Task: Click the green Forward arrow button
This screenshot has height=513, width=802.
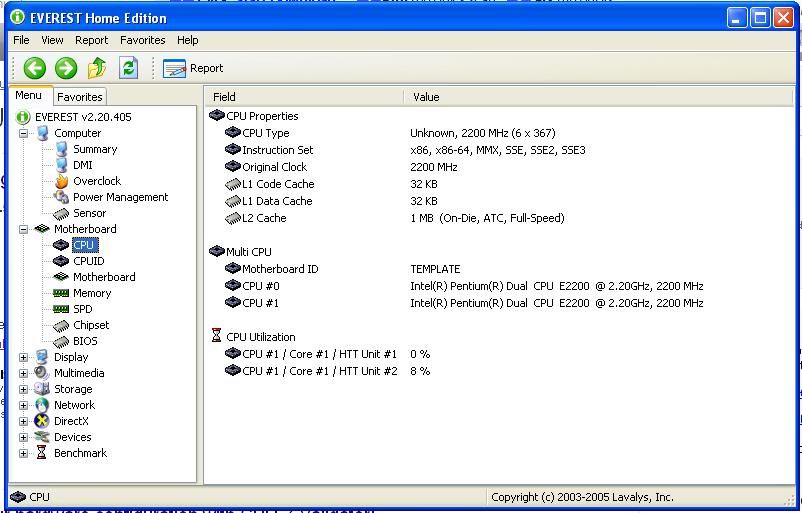Action: tap(66, 68)
